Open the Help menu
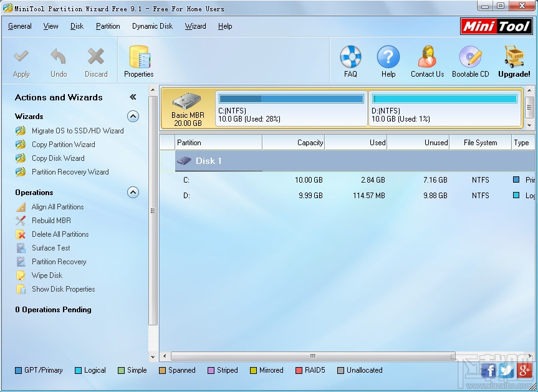538x392 pixels. click(x=225, y=26)
